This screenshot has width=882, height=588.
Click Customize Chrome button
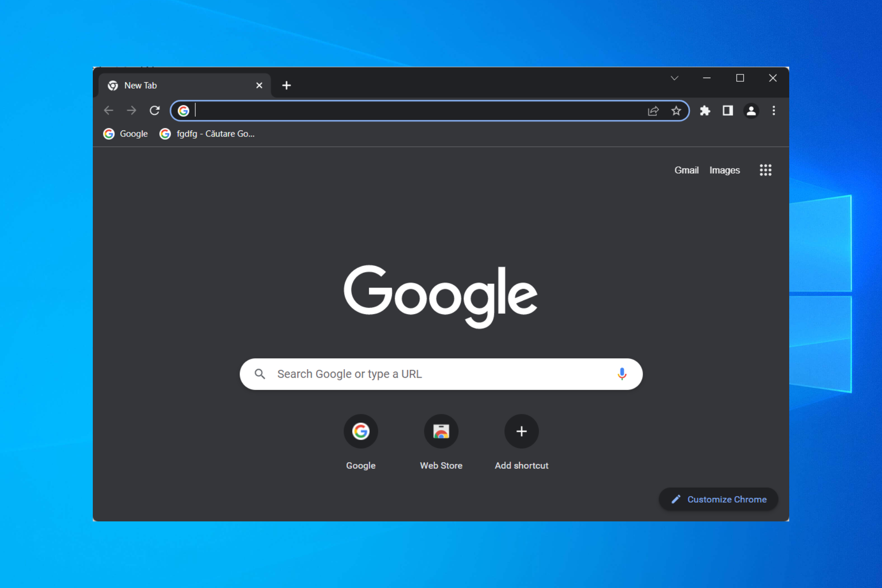[x=718, y=499]
